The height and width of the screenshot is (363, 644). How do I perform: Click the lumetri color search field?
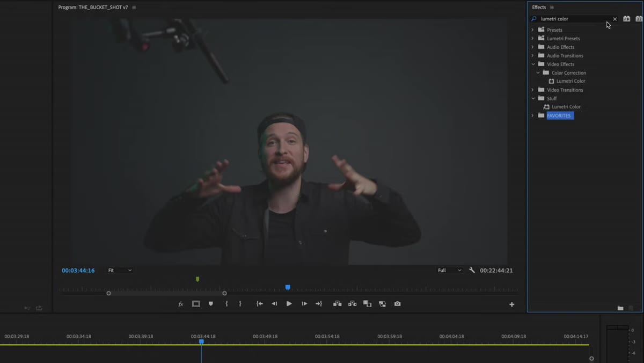click(x=574, y=19)
